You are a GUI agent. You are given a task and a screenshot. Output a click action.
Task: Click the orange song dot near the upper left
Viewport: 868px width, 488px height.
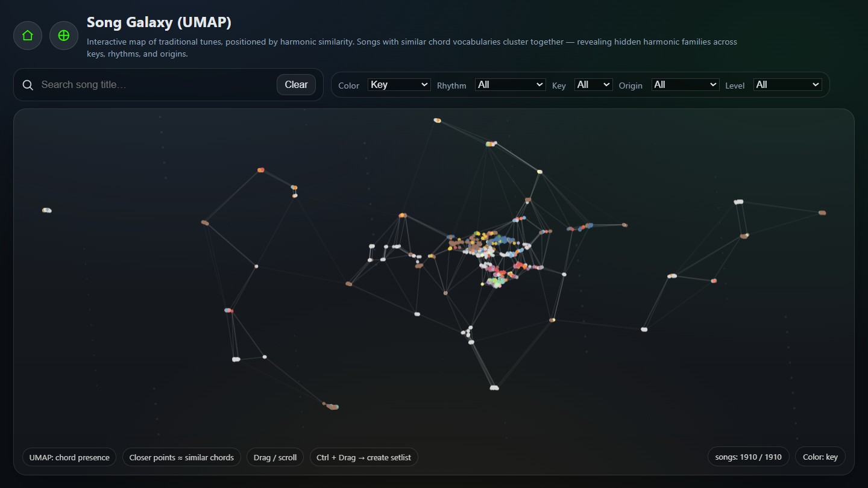(260, 169)
